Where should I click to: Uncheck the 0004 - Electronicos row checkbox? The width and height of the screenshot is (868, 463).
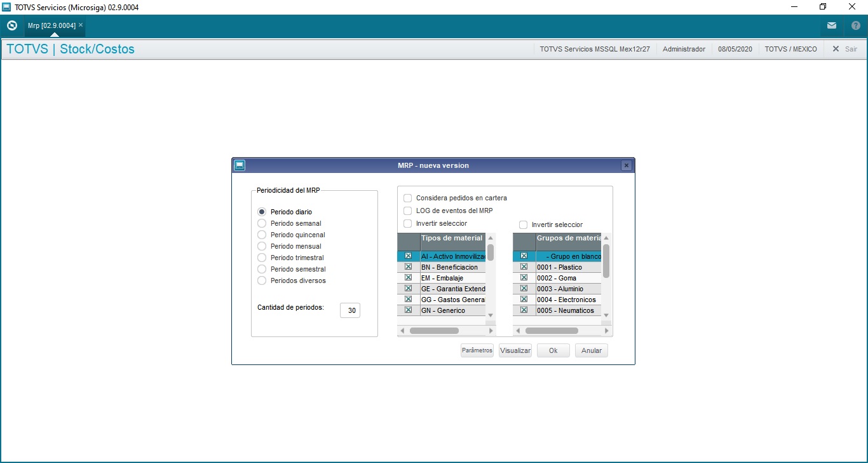click(524, 300)
